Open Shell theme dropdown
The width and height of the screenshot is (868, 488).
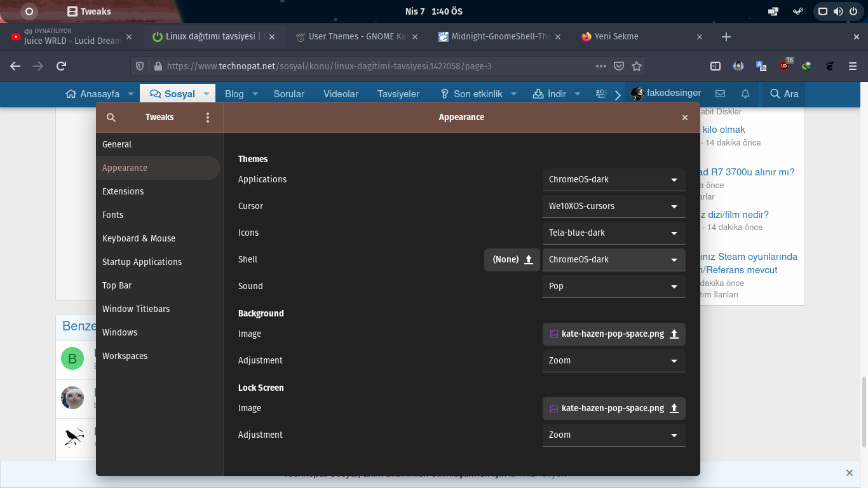tap(614, 260)
